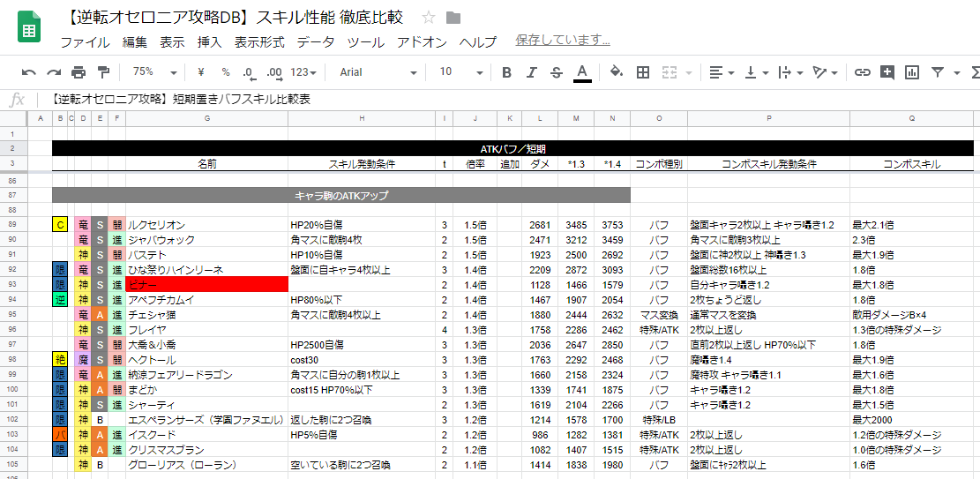980x479 pixels.
Task: Expand filter views dropdown arrow
Action: (x=957, y=72)
